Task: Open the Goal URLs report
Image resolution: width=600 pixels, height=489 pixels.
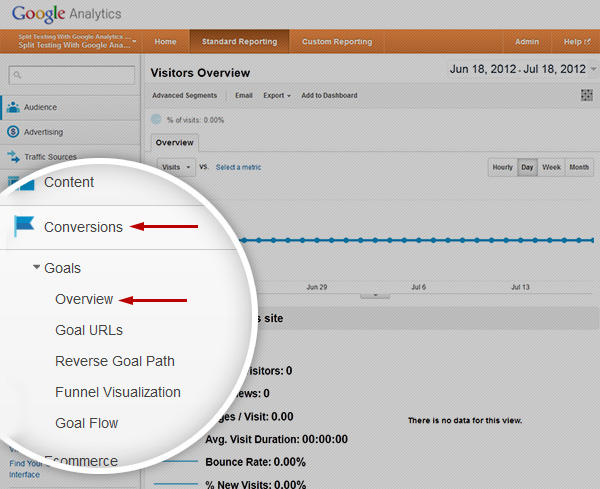Action: [89, 330]
